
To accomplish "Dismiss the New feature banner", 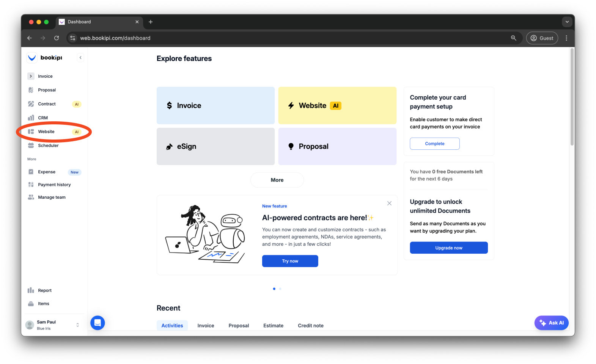I will point(389,204).
